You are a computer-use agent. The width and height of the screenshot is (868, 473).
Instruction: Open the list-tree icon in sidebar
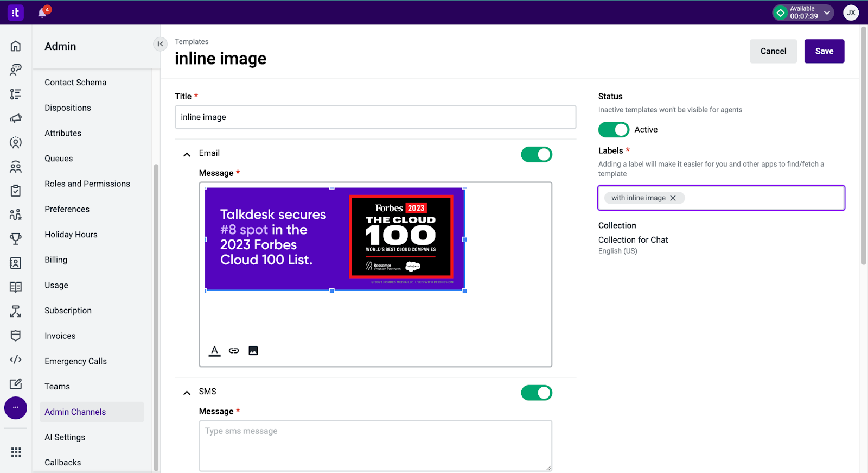(x=16, y=94)
